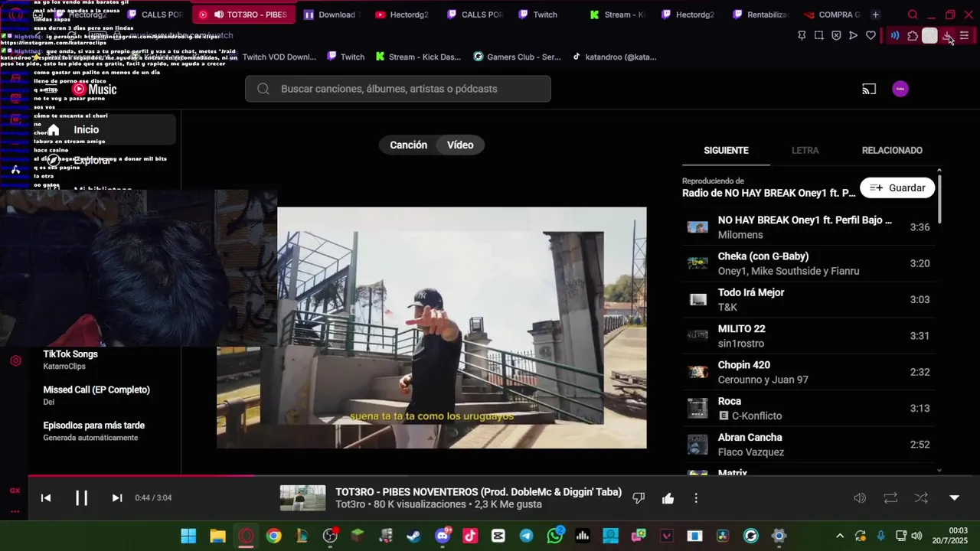The width and height of the screenshot is (980, 551).
Task: Play Cheka (con G-Baby) from queue
Action: pyautogui.click(x=808, y=263)
